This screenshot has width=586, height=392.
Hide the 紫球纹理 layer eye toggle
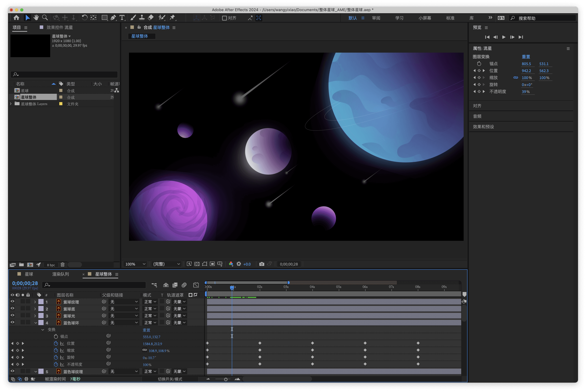(x=12, y=302)
